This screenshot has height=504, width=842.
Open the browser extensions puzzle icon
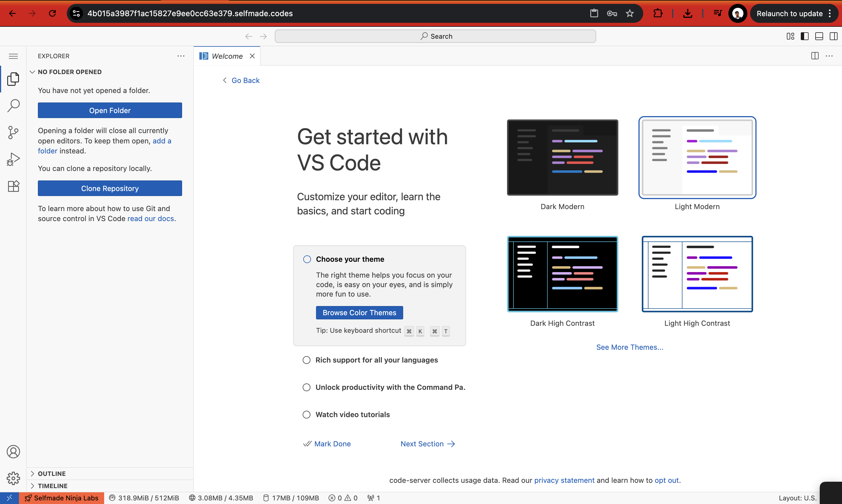coord(658,13)
